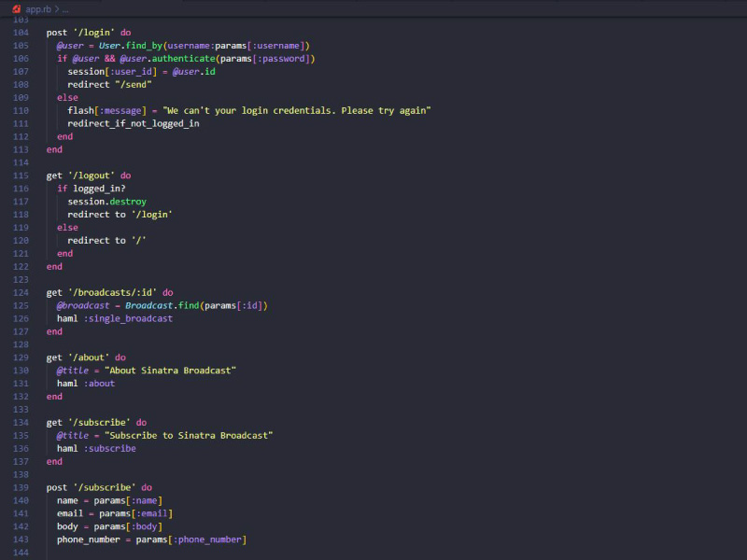This screenshot has height=560, width=747.
Task: Click redirect to '/' on line 120
Action: [x=106, y=241]
